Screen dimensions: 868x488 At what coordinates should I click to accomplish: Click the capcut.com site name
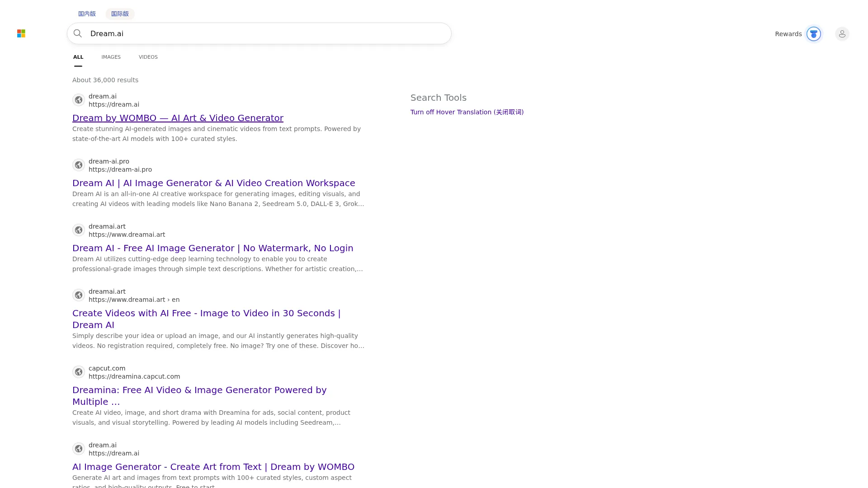[x=107, y=368]
